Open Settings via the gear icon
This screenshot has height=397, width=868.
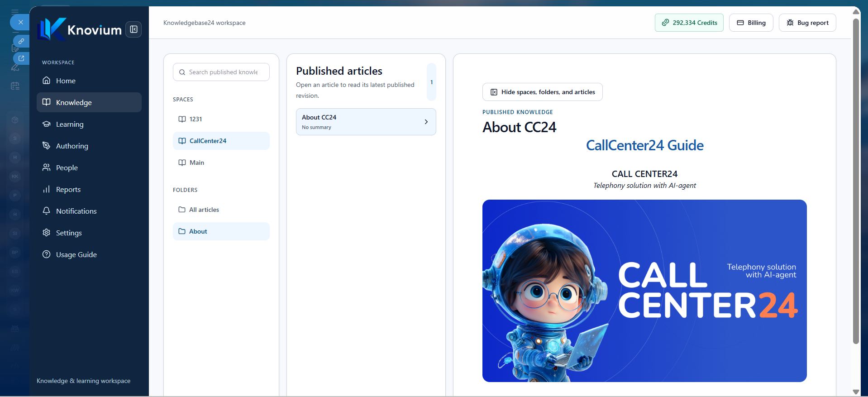(x=46, y=233)
